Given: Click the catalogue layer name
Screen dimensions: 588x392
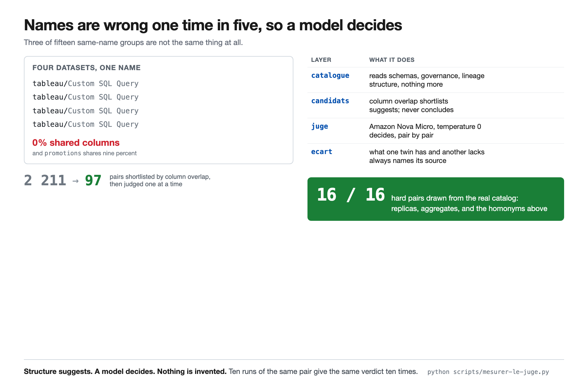Looking at the screenshot, I should pos(330,76).
